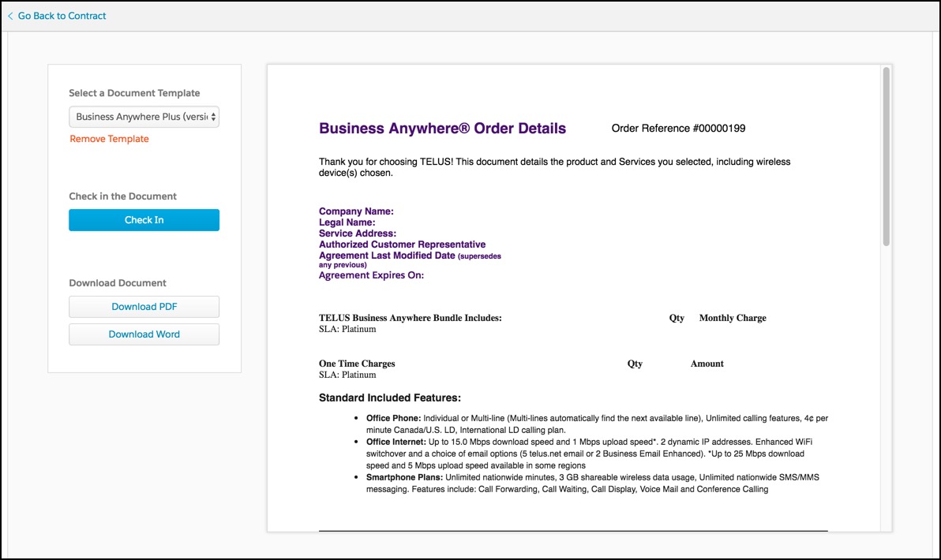Click the document preview scrollbar thumb
The width and height of the screenshot is (941, 560).
click(x=886, y=156)
